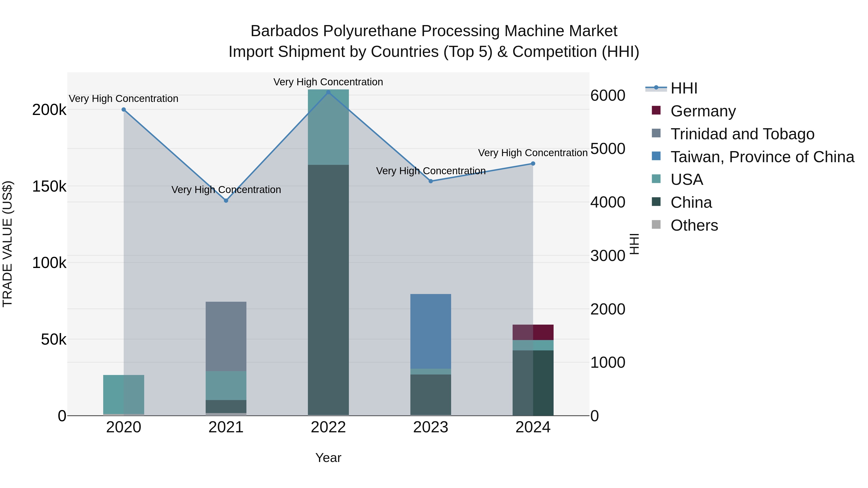Viewport: 868px width, 488px height.
Task: Click the vertical HHI axis title
Action: (634, 244)
